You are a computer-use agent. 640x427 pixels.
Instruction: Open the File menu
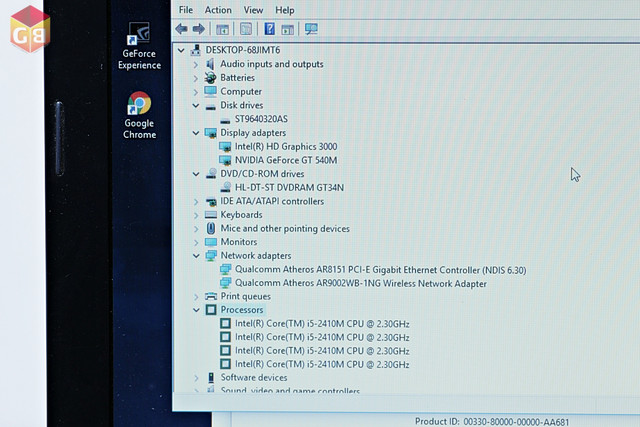[x=186, y=10]
